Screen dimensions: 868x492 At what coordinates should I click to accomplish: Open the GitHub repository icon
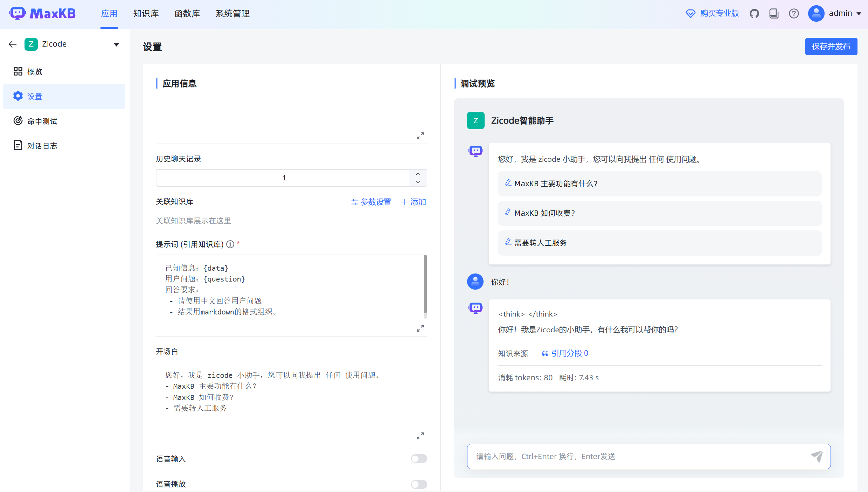pos(754,14)
